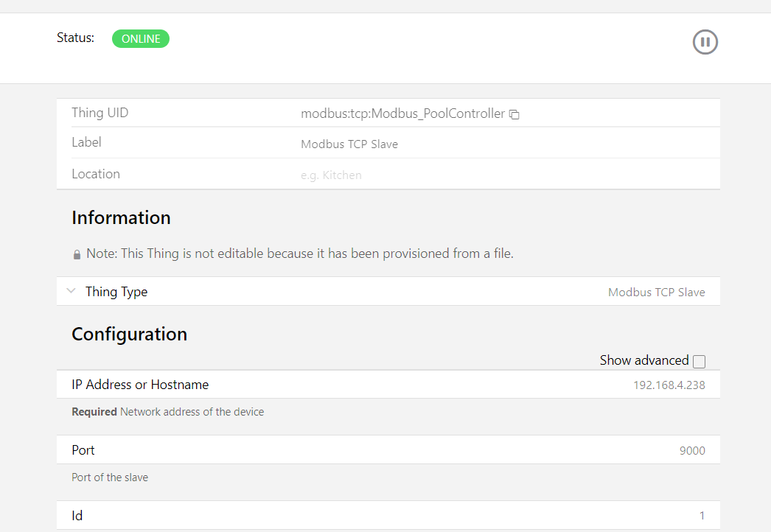The image size is (771, 532).
Task: Select the Thing UID text modbus:tcp:Modbus_PoolController
Action: (402, 113)
